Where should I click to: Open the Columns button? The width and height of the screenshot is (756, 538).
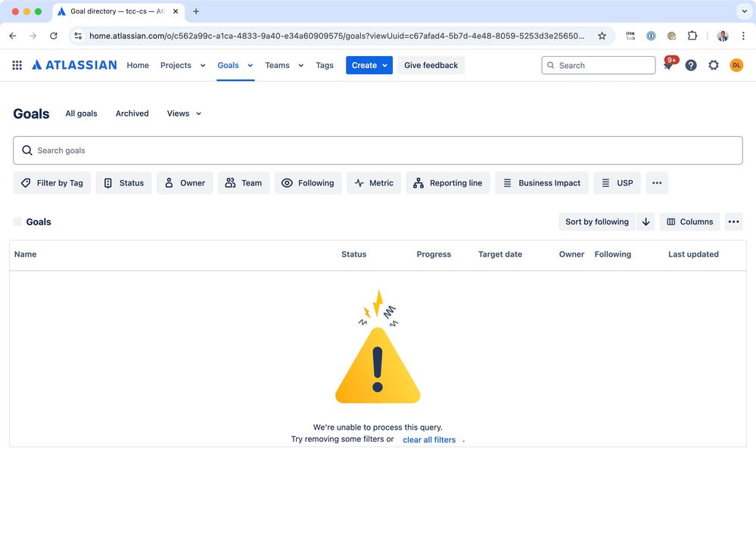click(689, 222)
